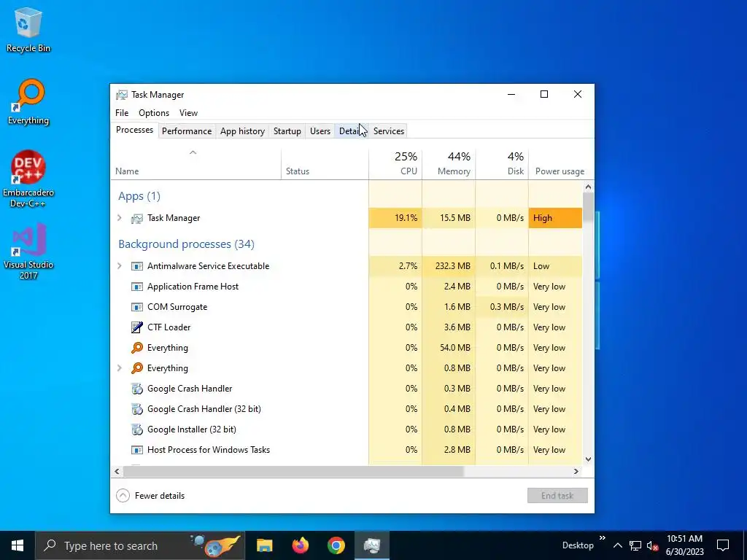The height and width of the screenshot is (560, 747).
Task: Open File Explorer from the taskbar
Action: (x=264, y=545)
